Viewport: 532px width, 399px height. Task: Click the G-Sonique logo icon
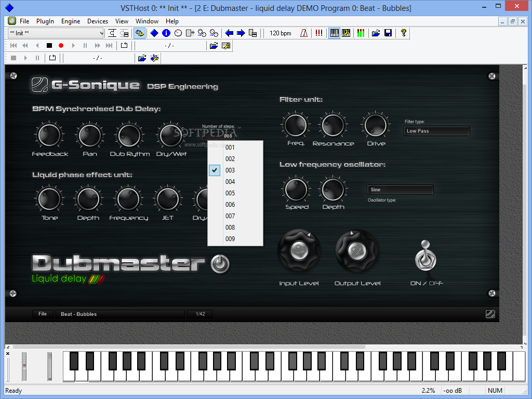point(39,85)
